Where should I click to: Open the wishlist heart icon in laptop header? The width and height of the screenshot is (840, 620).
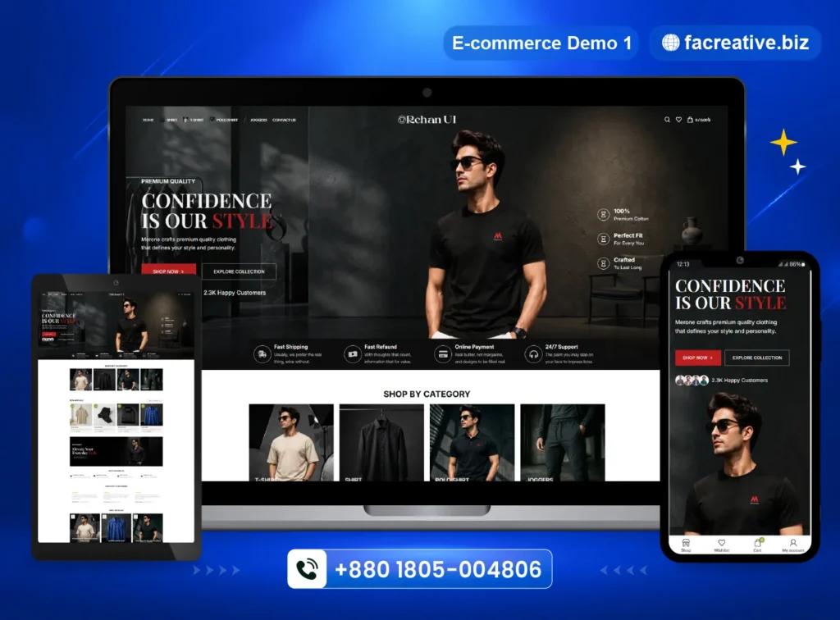[678, 120]
